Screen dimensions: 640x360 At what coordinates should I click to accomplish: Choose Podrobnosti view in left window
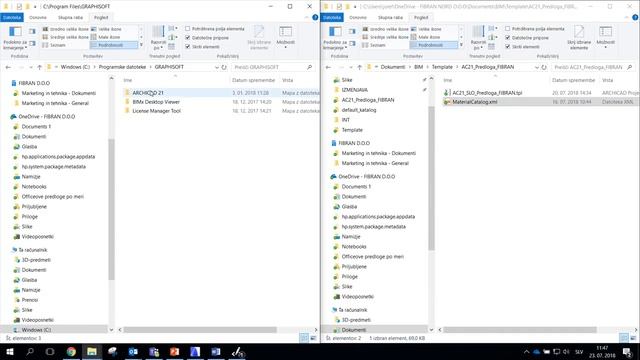tap(114, 45)
